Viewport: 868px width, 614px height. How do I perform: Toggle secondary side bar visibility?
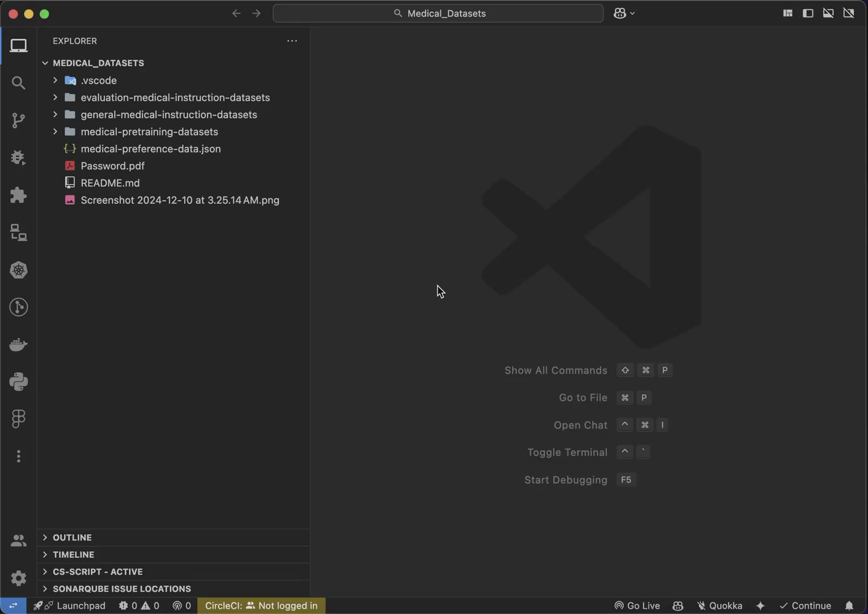tap(849, 13)
